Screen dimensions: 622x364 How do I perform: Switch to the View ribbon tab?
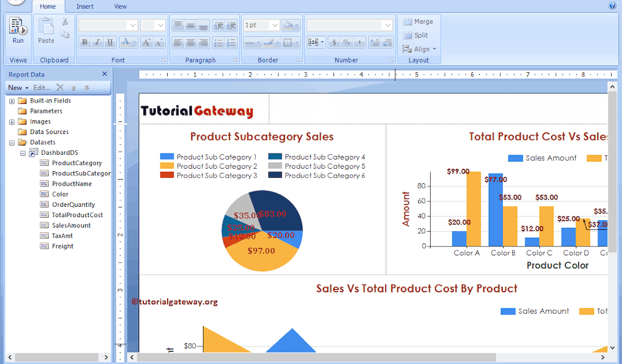point(120,6)
